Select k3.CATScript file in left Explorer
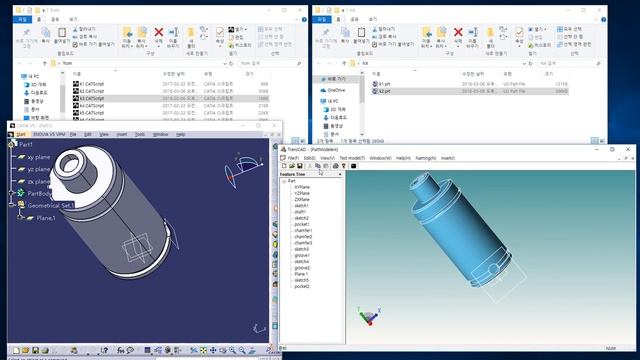 (x=170, y=98)
